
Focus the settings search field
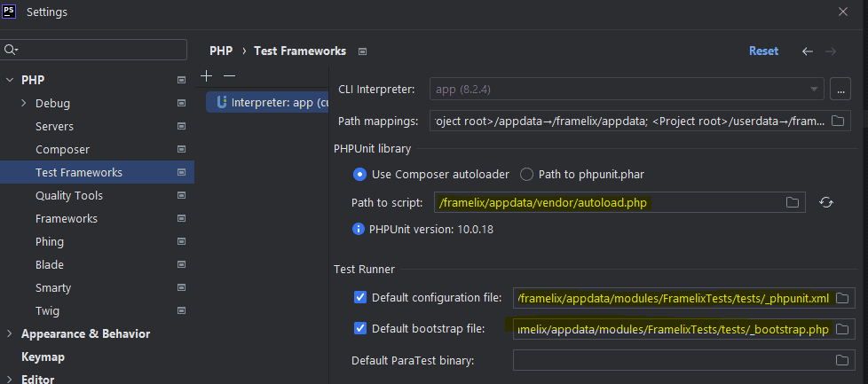coord(93,50)
